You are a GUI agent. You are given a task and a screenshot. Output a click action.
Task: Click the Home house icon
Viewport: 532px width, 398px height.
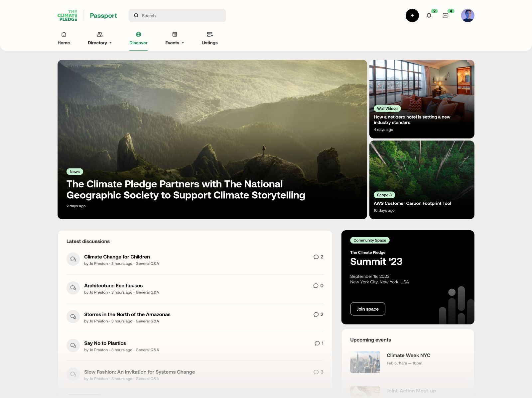[x=64, y=34]
